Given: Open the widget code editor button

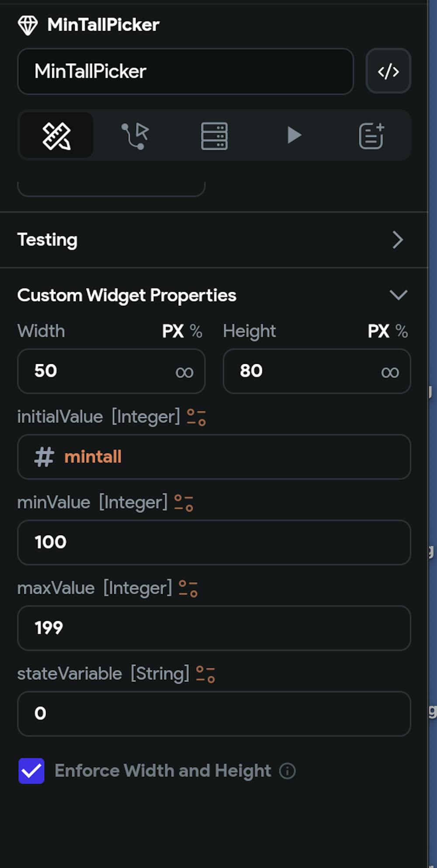Looking at the screenshot, I should coord(388,71).
